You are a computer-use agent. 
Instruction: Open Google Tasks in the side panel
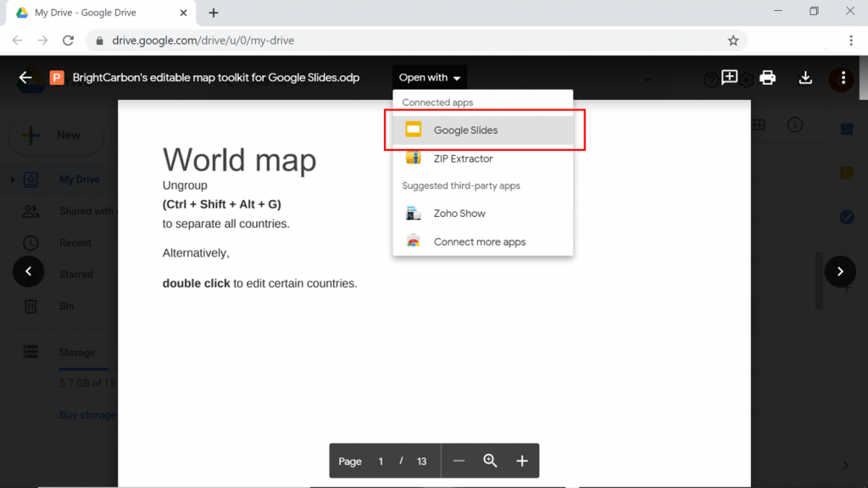click(x=846, y=217)
